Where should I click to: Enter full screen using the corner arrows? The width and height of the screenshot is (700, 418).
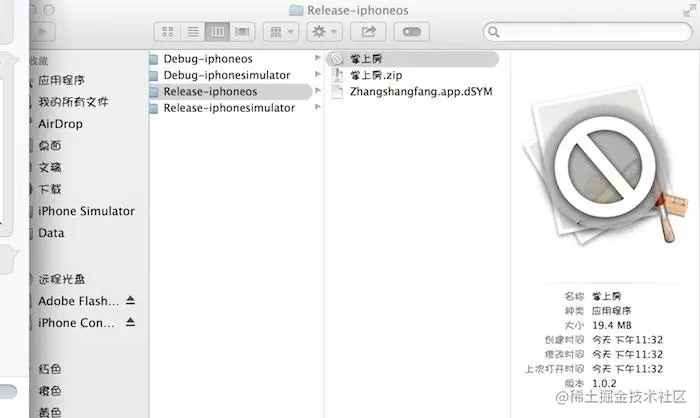click(690, 11)
